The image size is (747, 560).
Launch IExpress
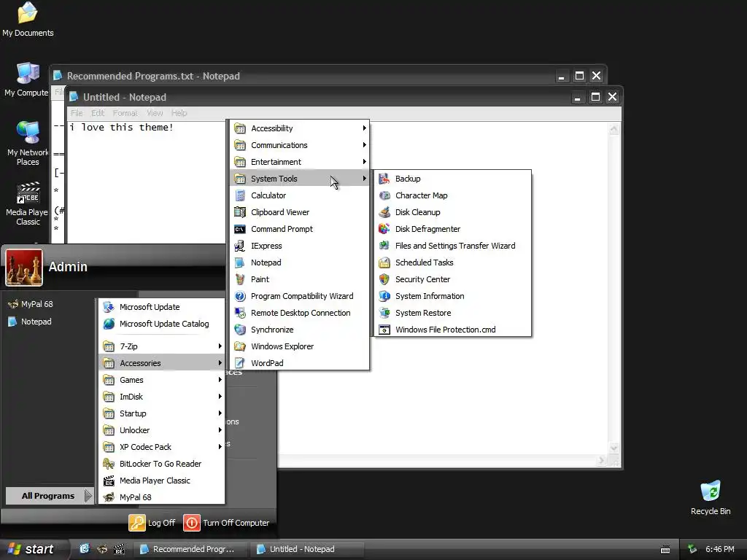[300, 246]
